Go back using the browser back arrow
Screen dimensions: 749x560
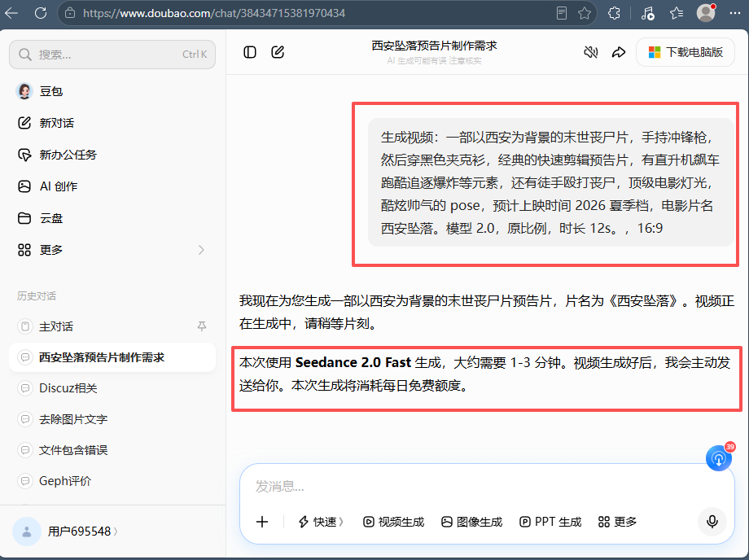pyautogui.click(x=11, y=13)
